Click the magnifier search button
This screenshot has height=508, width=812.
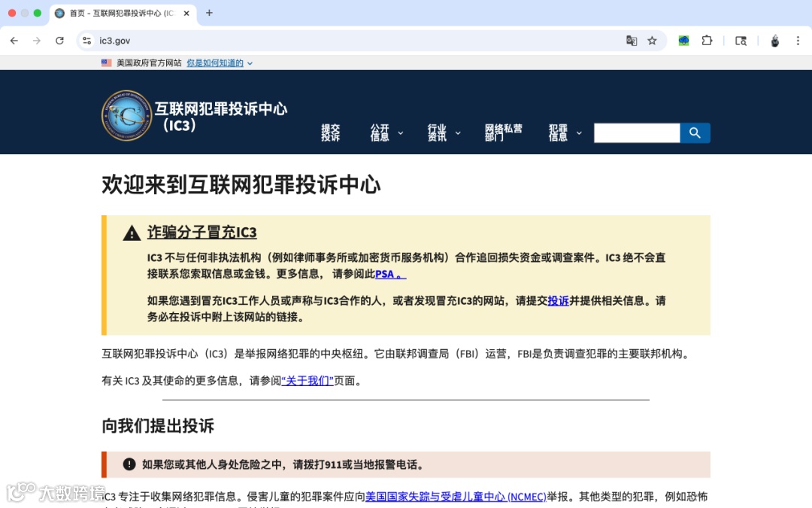[695, 132]
